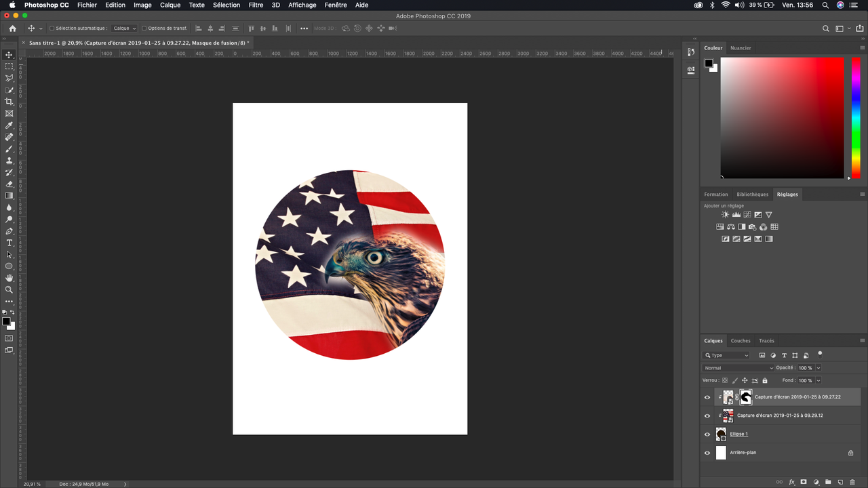The image size is (868, 488).
Task: Toggle lock all layer attributes
Action: click(765, 380)
